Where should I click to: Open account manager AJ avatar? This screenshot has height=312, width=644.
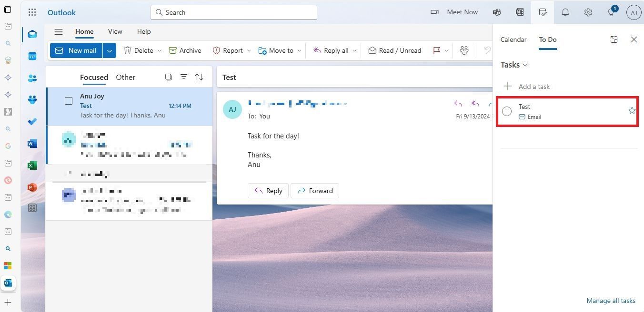pyautogui.click(x=634, y=12)
